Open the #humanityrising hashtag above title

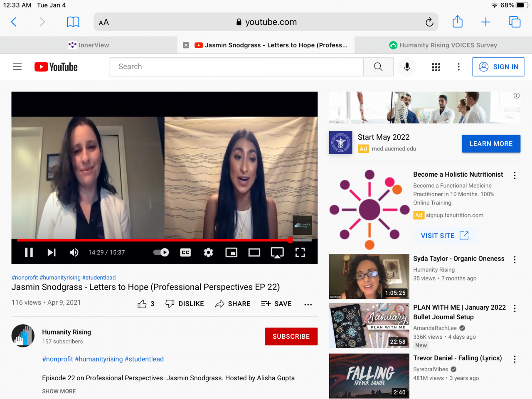tap(60, 278)
